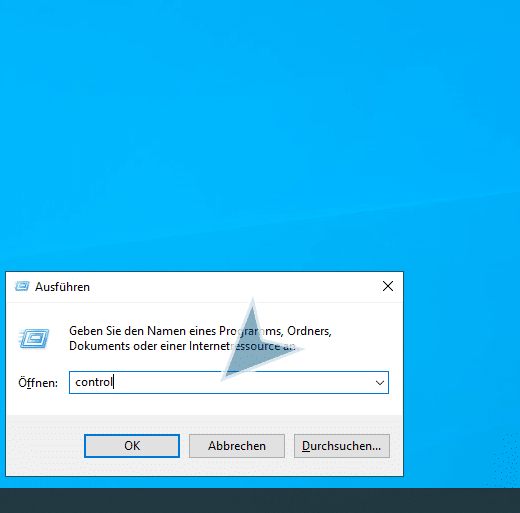Click the dark taskbar at screen bottom
This screenshot has height=513, width=520.
coord(260,501)
